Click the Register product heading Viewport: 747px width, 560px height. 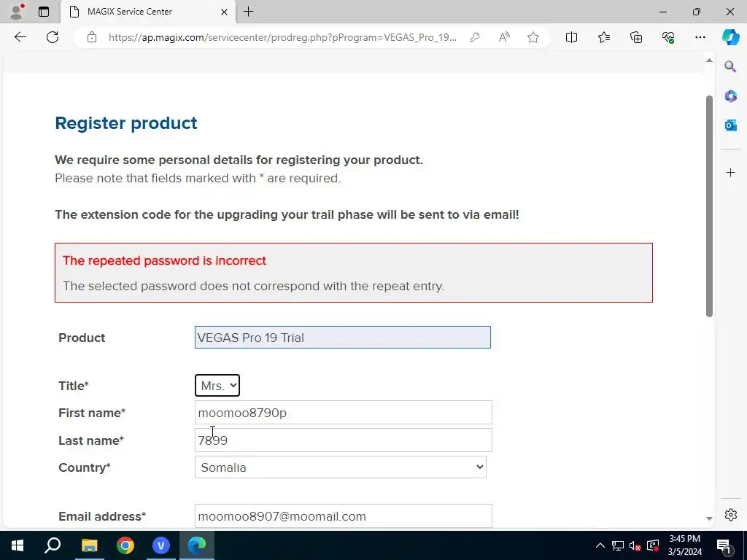126,122
